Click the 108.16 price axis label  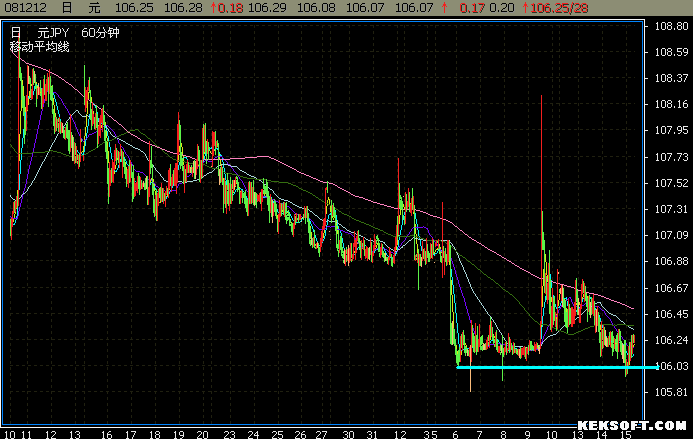click(671, 104)
